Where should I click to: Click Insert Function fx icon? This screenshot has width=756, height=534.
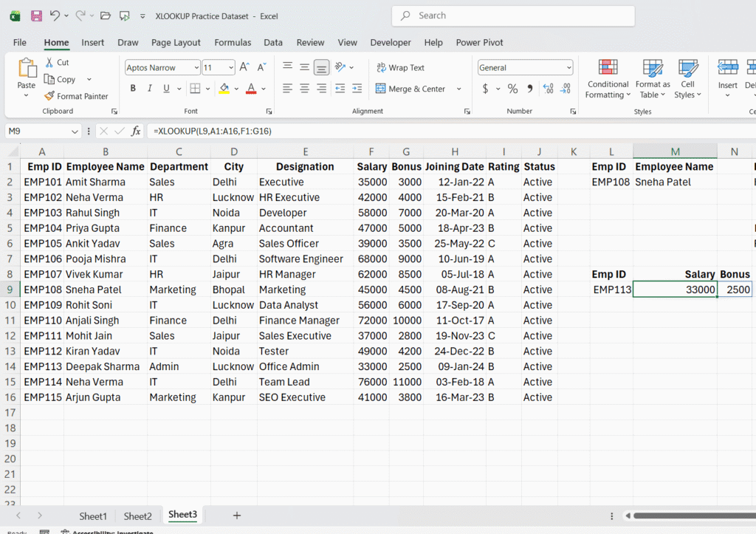point(136,131)
